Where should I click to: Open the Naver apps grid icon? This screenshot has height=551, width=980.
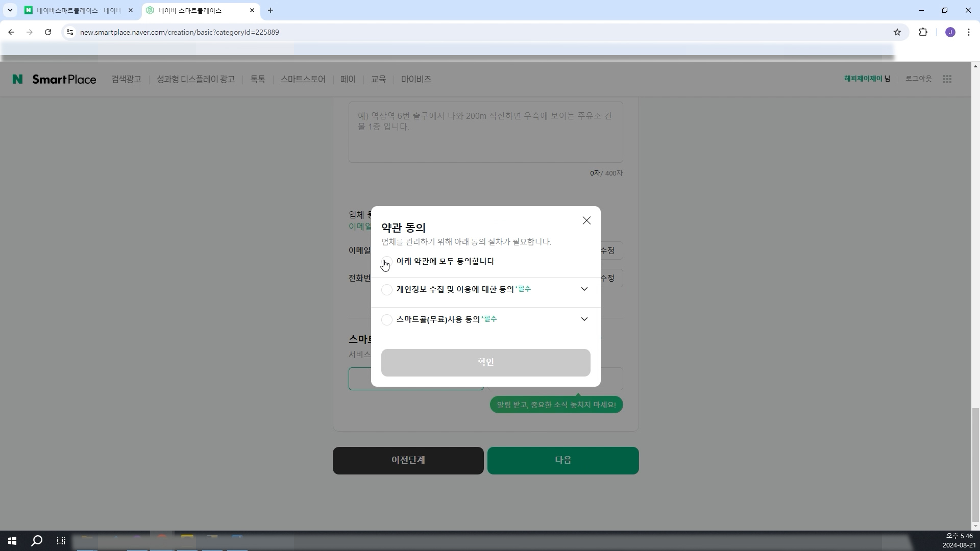click(947, 79)
